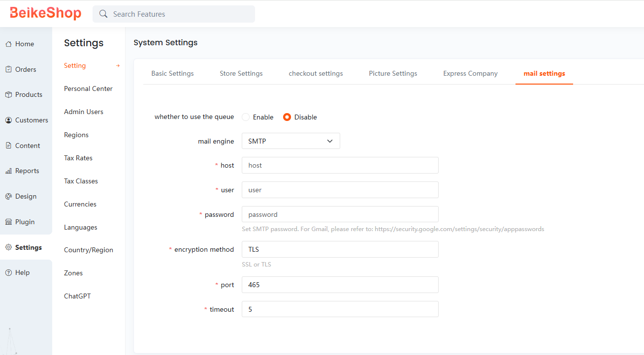Open the Regions settings link
The image size is (644, 355).
pyautogui.click(x=76, y=135)
